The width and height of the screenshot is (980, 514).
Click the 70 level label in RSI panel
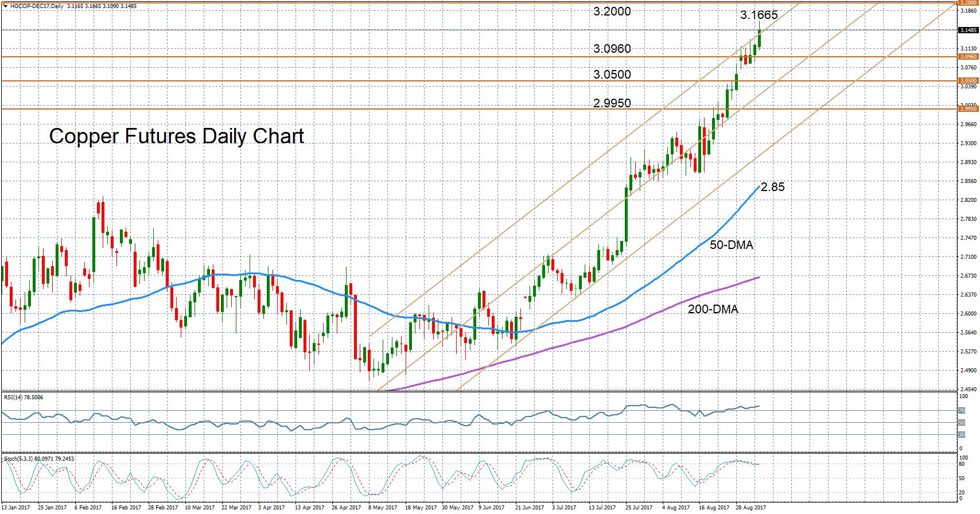coord(962,411)
